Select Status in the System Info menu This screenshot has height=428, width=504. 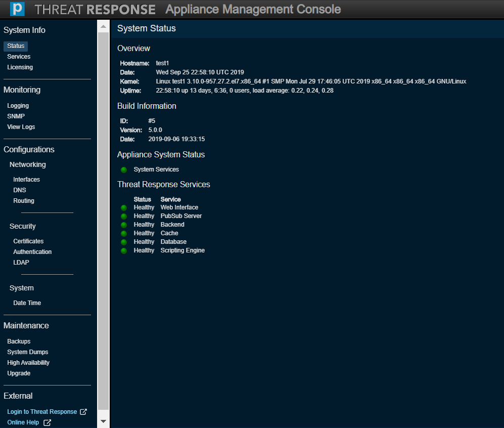[16, 46]
